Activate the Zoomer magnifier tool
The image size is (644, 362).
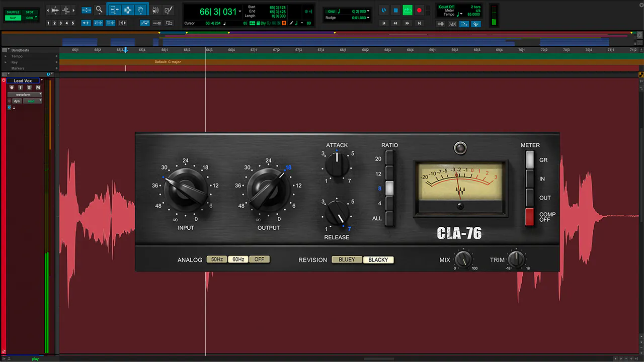[x=99, y=10]
